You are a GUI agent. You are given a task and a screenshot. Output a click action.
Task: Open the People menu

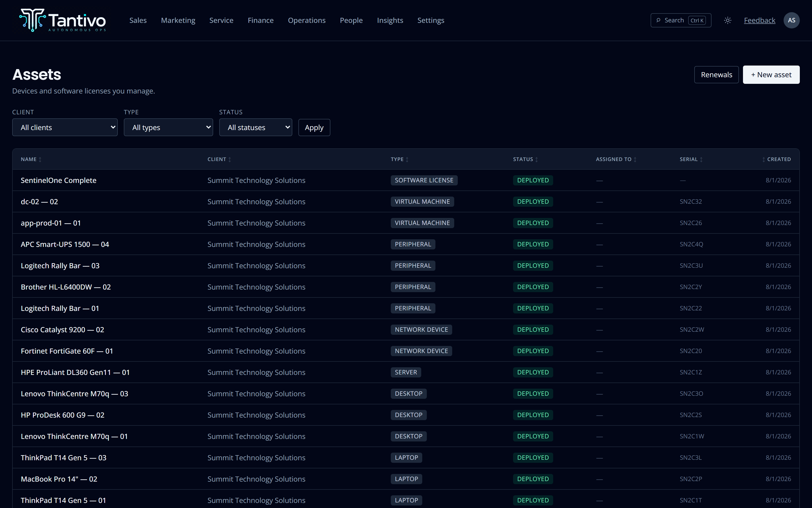tap(351, 21)
